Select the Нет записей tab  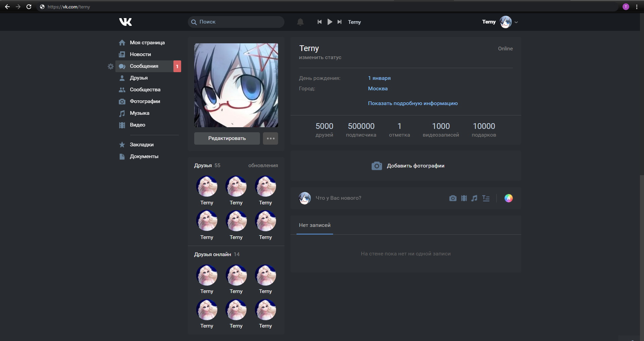coord(315,225)
